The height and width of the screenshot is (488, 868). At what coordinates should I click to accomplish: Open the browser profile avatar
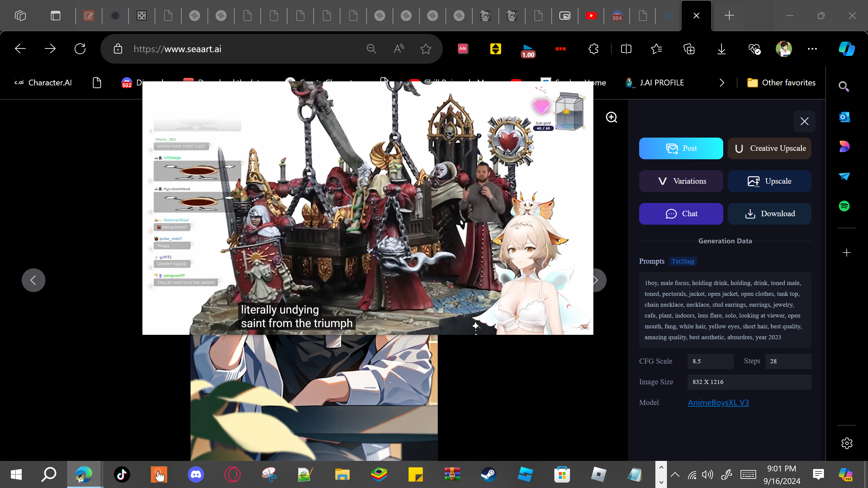click(784, 49)
